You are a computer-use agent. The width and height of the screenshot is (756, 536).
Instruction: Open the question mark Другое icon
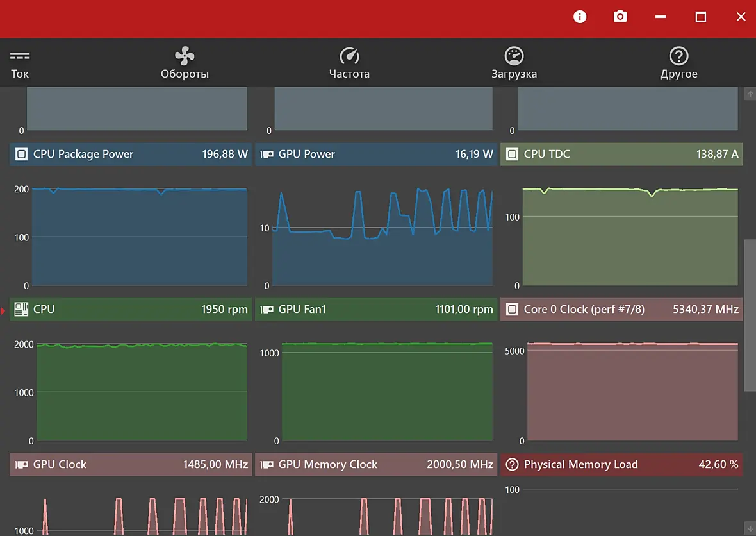pyautogui.click(x=679, y=56)
